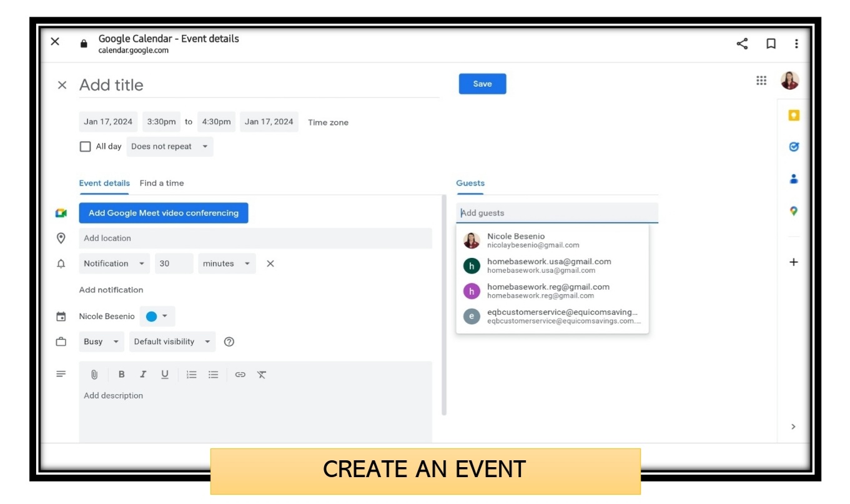Screen dimensions: 850x504
Task: Open the Notification type dropdown
Action: tap(114, 264)
